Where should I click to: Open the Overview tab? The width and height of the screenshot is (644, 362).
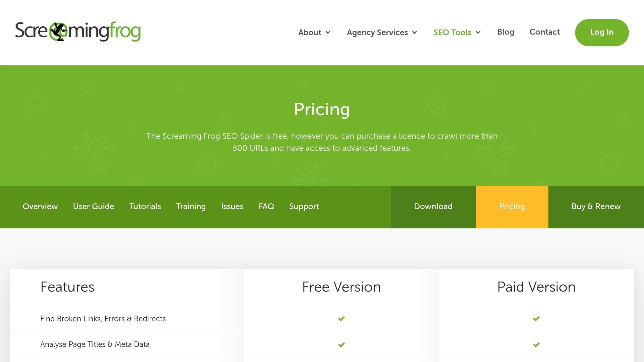[x=40, y=206]
